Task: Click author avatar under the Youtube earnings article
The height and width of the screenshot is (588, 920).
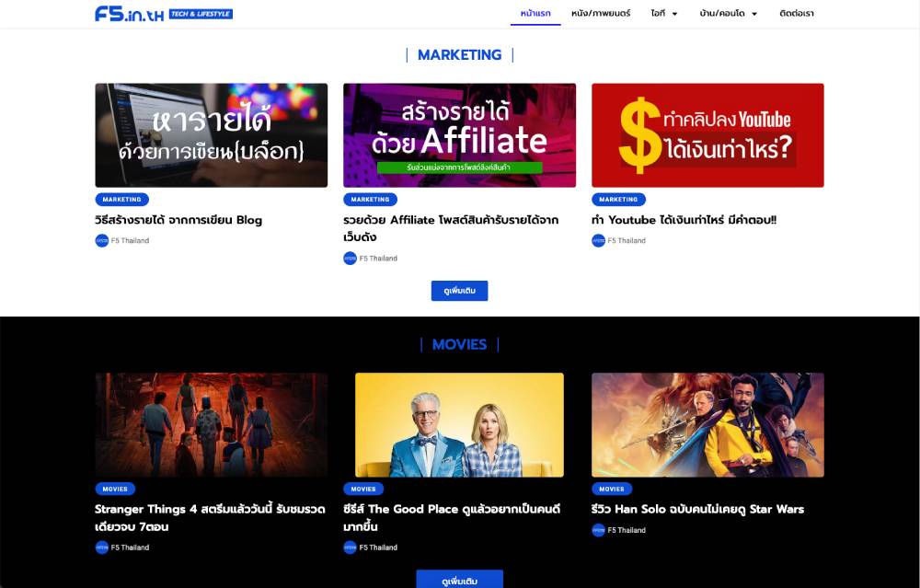Action: click(x=598, y=241)
